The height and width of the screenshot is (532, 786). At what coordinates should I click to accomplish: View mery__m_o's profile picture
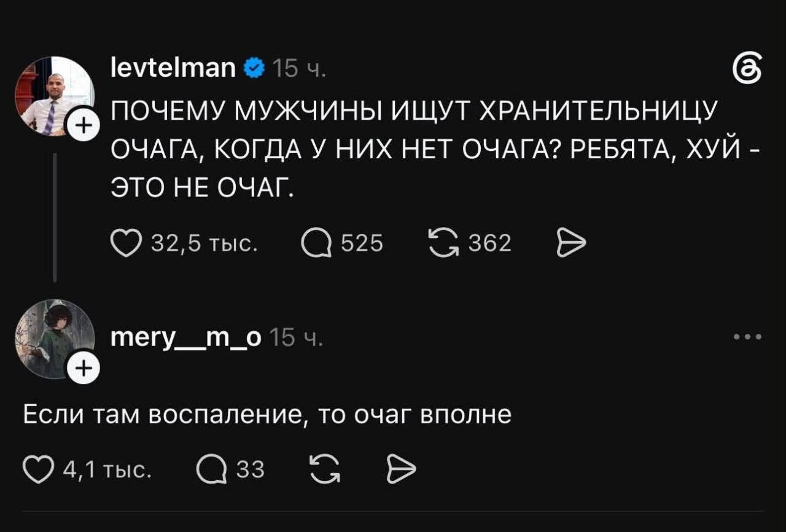(54, 339)
